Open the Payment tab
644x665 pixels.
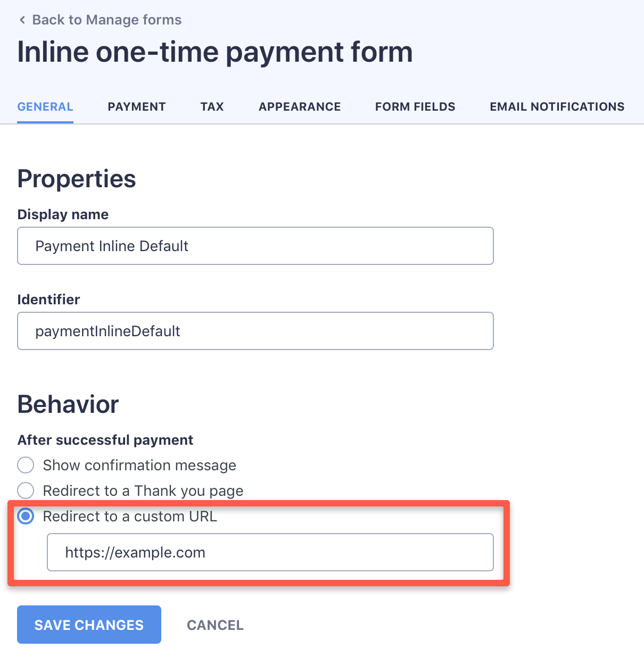coord(137,107)
